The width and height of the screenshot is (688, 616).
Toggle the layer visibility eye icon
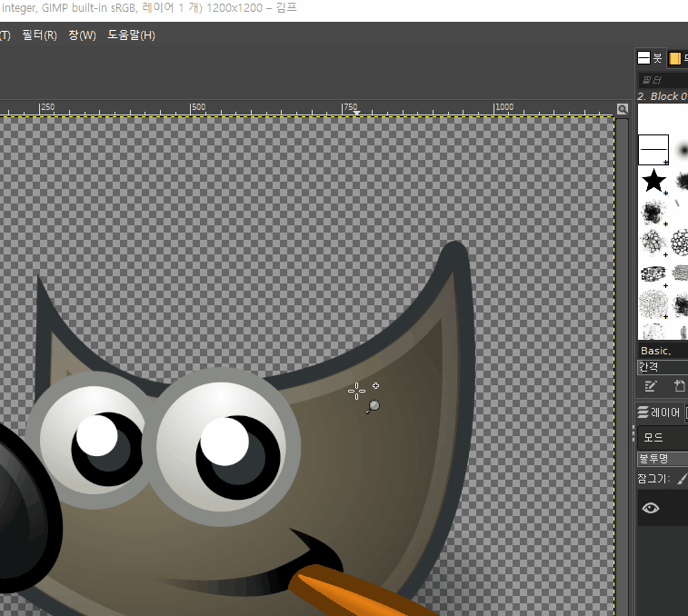tap(650, 508)
